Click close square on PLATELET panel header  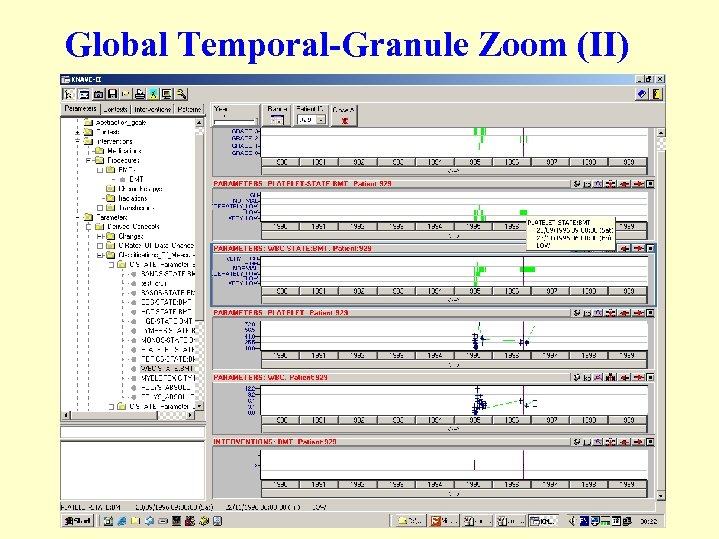pyautogui.click(x=650, y=313)
